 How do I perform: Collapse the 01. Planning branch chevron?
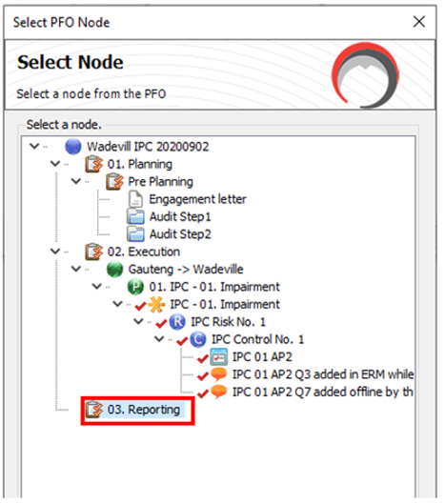[x=55, y=164]
